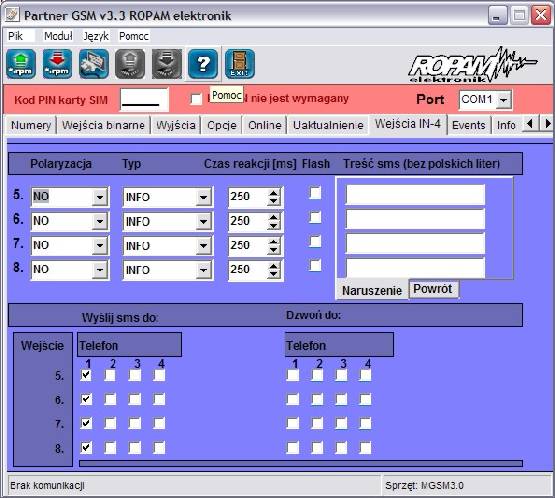Select the Powrót sms tab
The image size is (555, 498).
[x=433, y=289]
